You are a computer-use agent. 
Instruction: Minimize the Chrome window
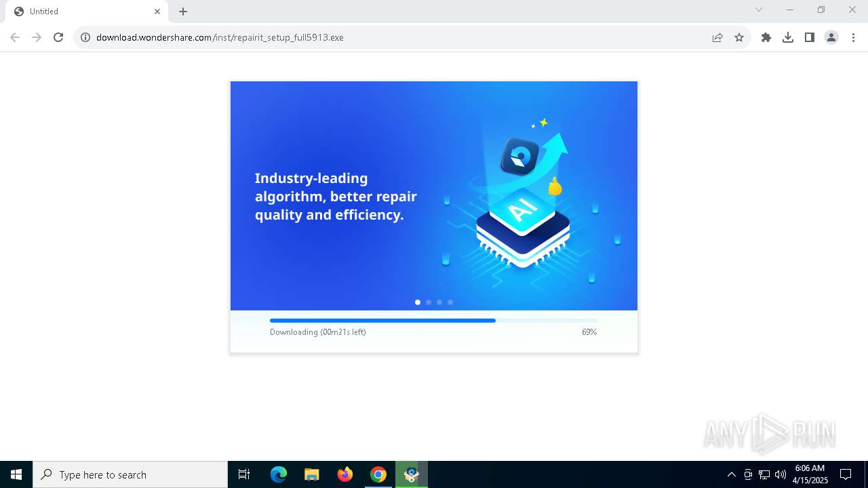790,9
